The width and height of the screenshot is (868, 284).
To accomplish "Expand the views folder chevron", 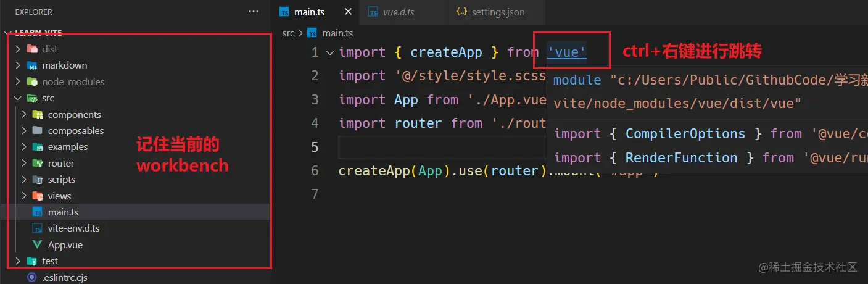I will pyautogui.click(x=23, y=196).
